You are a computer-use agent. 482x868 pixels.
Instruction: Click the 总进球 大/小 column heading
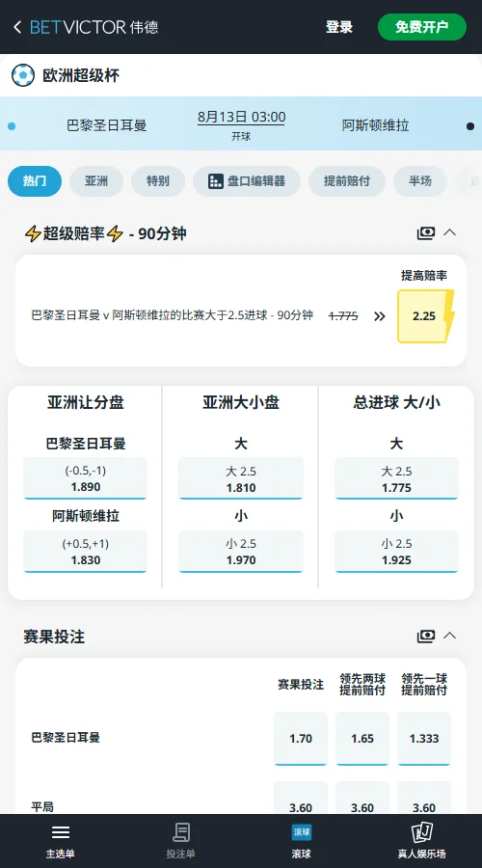point(397,403)
